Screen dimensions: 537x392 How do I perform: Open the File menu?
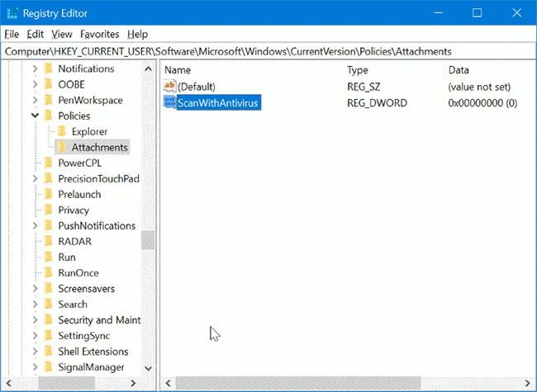(x=12, y=34)
